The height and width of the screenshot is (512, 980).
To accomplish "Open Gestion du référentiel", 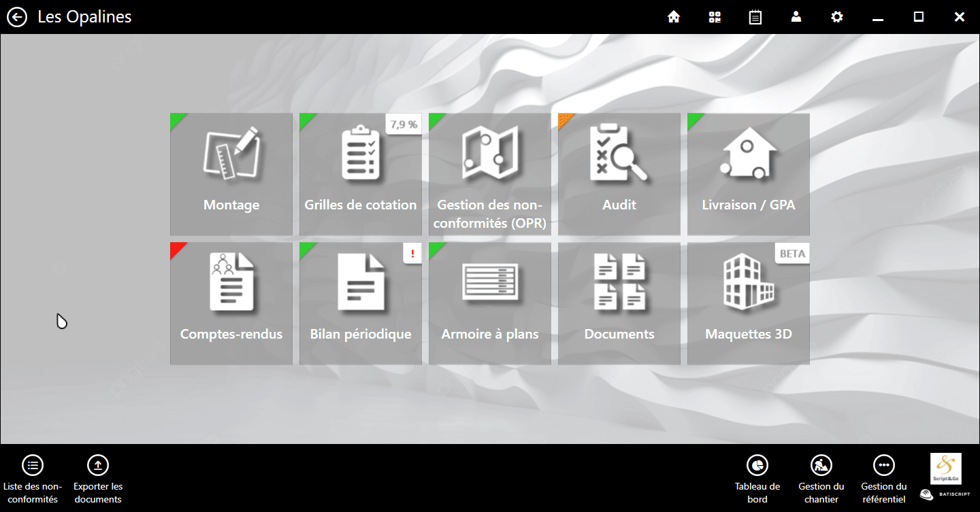I will click(883, 479).
